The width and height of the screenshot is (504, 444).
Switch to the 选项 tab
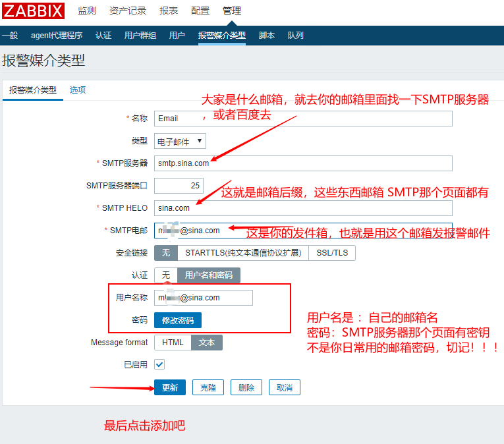tap(78, 90)
